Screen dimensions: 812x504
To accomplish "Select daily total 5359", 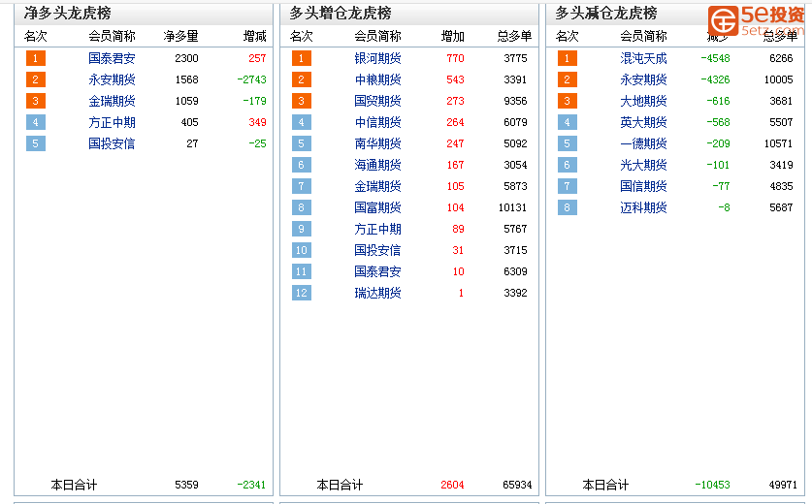I will click(x=186, y=485).
